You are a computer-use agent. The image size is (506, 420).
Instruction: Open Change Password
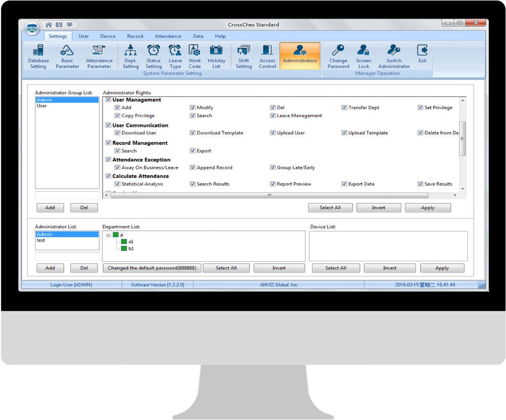click(x=338, y=57)
